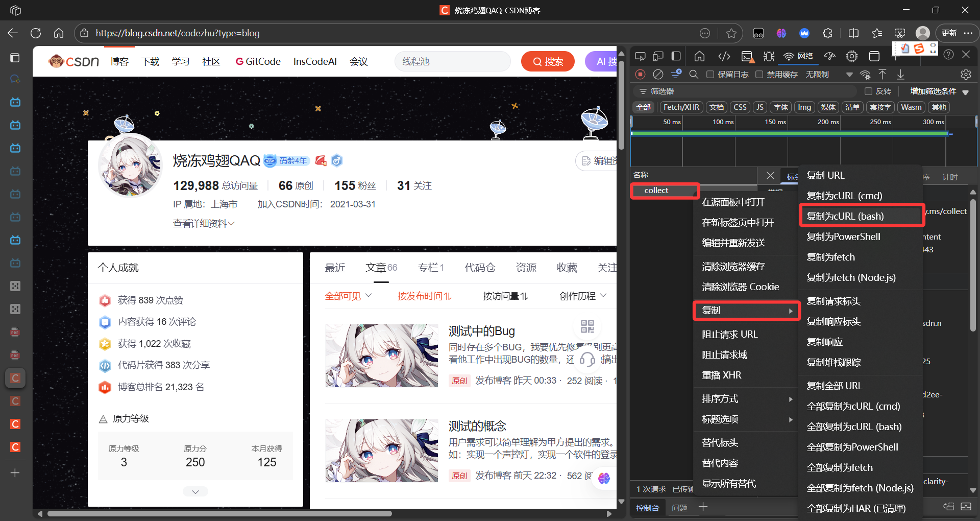Open the GitCode nav link

click(x=258, y=62)
